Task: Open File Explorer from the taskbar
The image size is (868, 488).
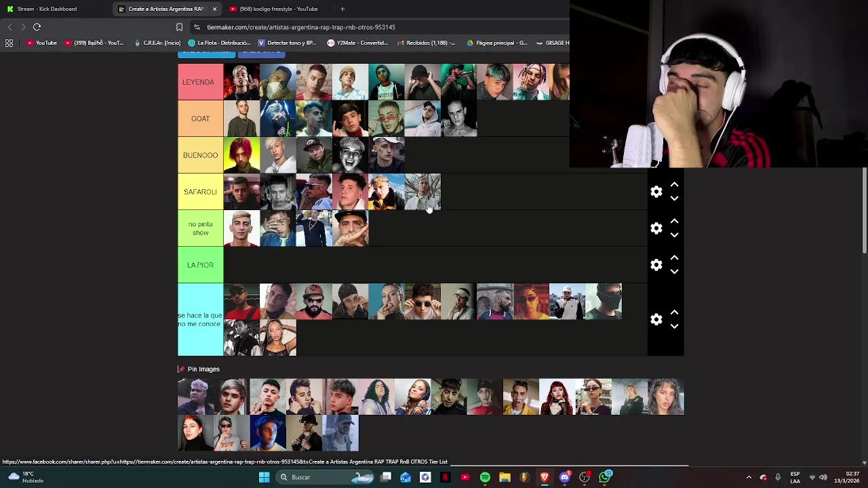Action: point(505,477)
